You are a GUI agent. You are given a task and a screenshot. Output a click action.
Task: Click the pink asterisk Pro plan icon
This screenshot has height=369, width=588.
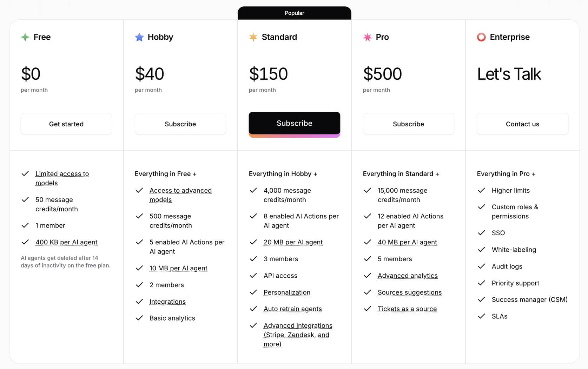[367, 37]
